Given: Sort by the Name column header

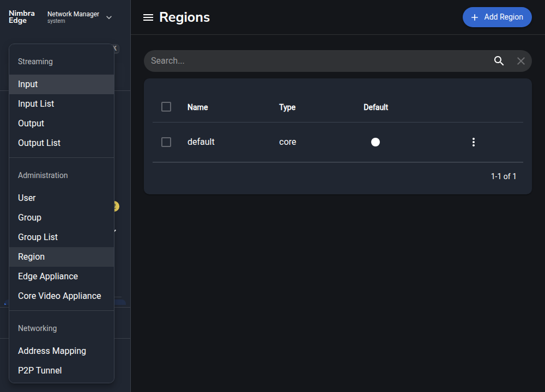Looking at the screenshot, I should click(x=197, y=107).
